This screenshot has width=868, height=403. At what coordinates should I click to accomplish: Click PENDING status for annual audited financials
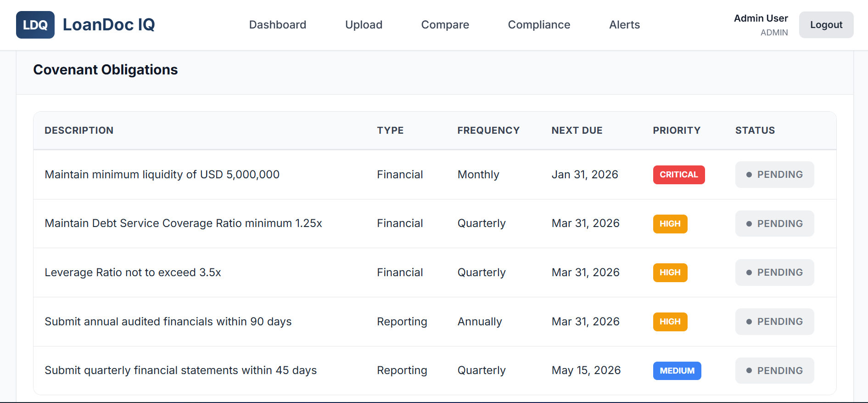[774, 322]
